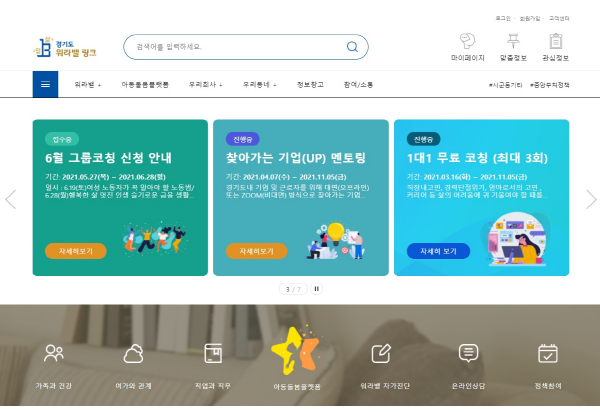Screen dimensions: 600x412
Task: Click 자세히보기 on 6월 그룹코칭 card
Action: 76,251
